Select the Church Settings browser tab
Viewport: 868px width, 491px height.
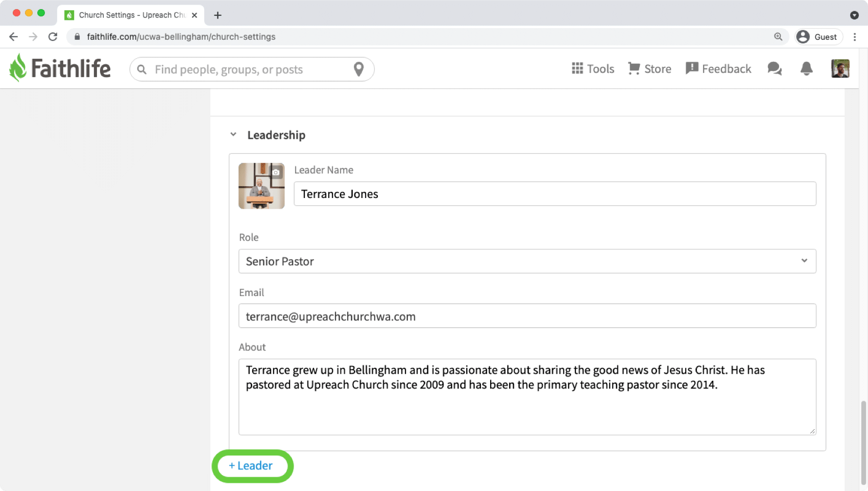point(131,15)
